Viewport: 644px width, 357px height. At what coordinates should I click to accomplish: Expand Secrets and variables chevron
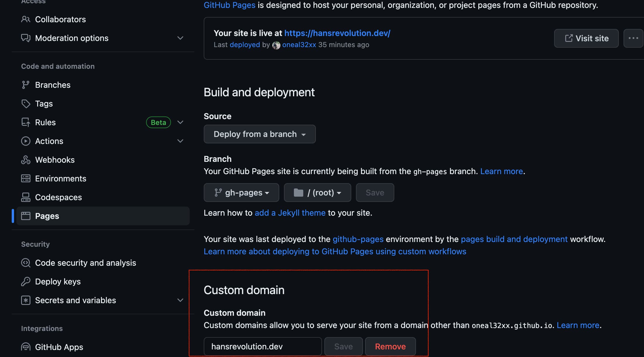pos(180,300)
